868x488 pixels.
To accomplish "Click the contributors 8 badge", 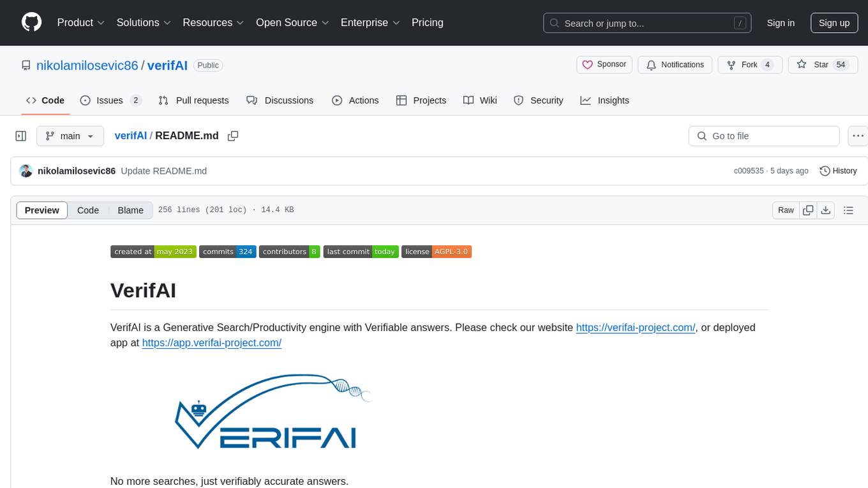I will coord(289,252).
